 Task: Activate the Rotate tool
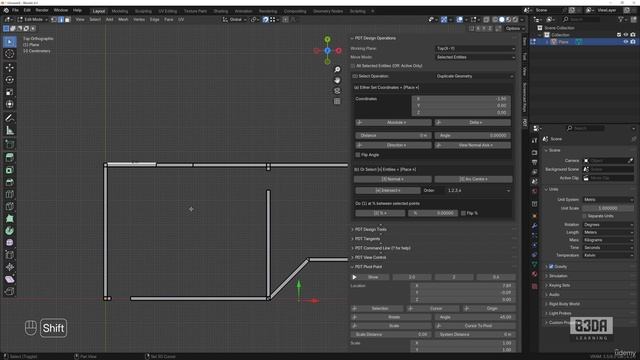[x=9, y=80]
